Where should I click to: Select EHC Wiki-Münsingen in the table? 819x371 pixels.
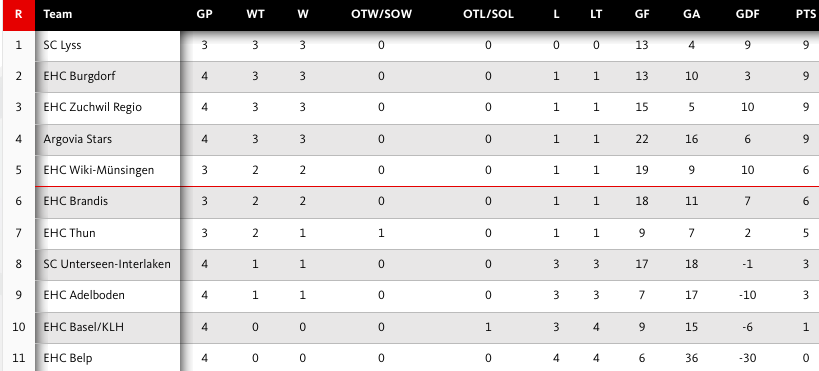tap(99, 170)
